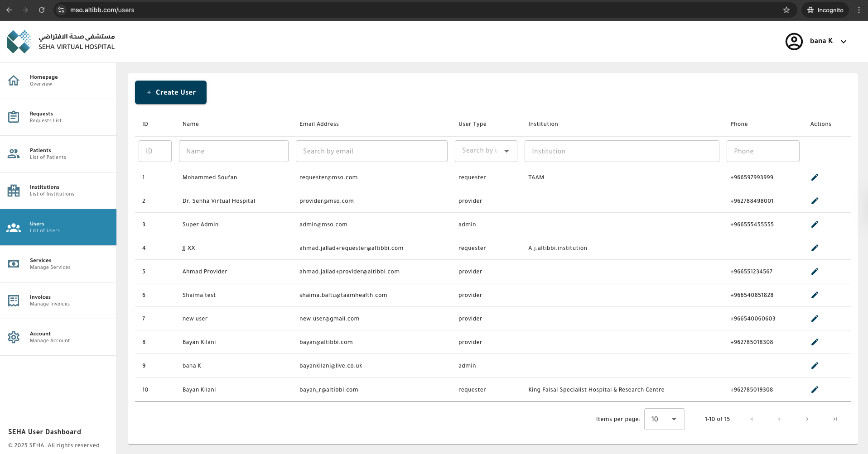Open the Manage Invoices sidebar icon
Screen dimensions: 868x454
pos(14,300)
